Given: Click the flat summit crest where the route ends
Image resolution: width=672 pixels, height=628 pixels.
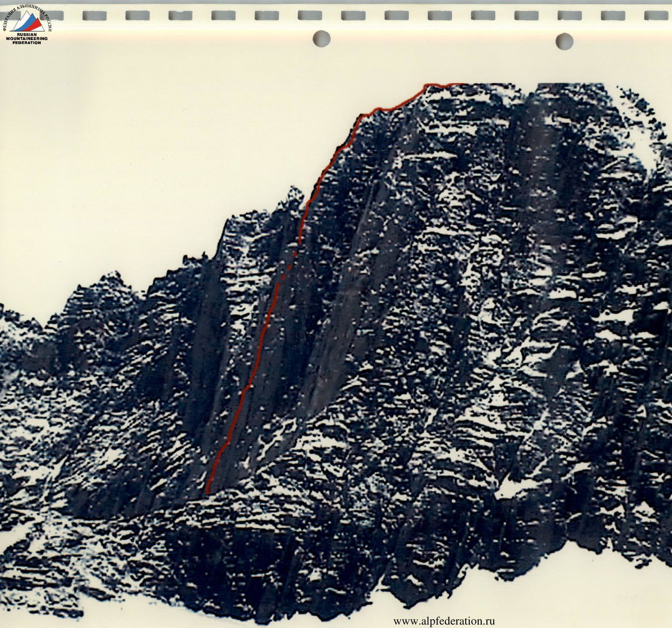Looking at the screenshot, I should coord(441,85).
